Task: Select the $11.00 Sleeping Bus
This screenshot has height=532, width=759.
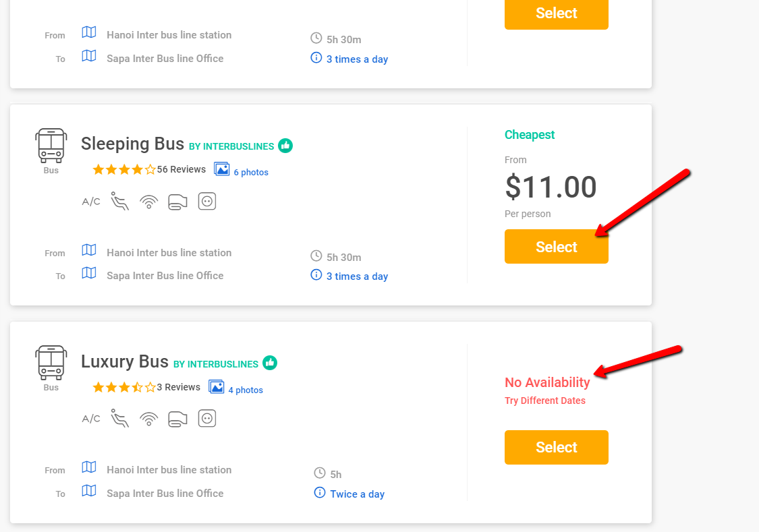Action: (x=556, y=247)
